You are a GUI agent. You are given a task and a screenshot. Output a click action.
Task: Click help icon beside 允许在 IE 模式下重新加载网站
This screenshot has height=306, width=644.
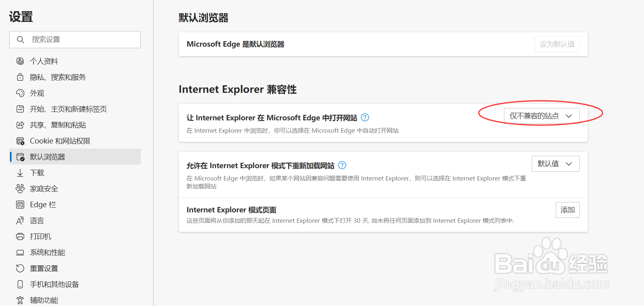tap(342, 165)
